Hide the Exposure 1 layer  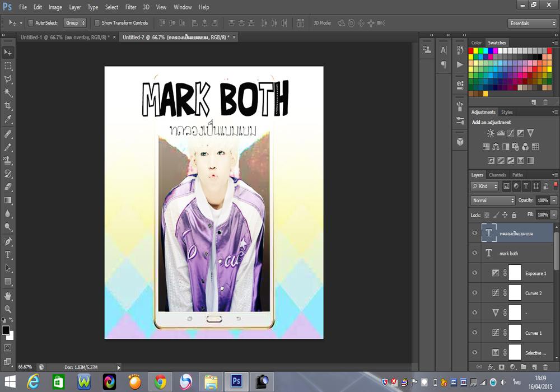click(x=475, y=273)
